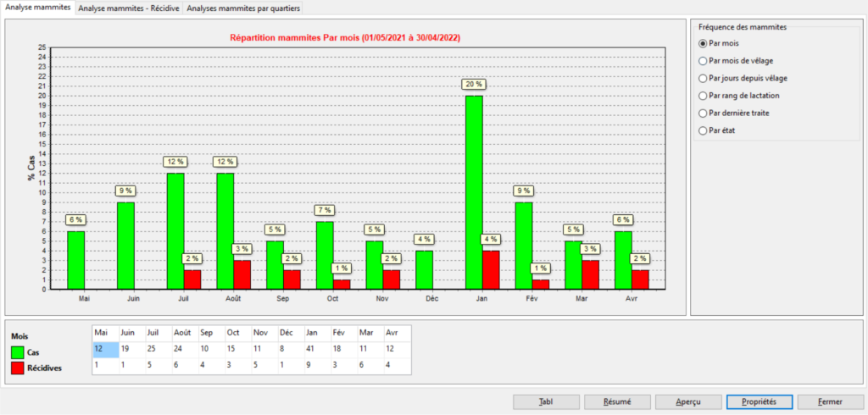Open the 'Analyse mammites - Récidive' tab
The image size is (868, 415).
pos(128,8)
